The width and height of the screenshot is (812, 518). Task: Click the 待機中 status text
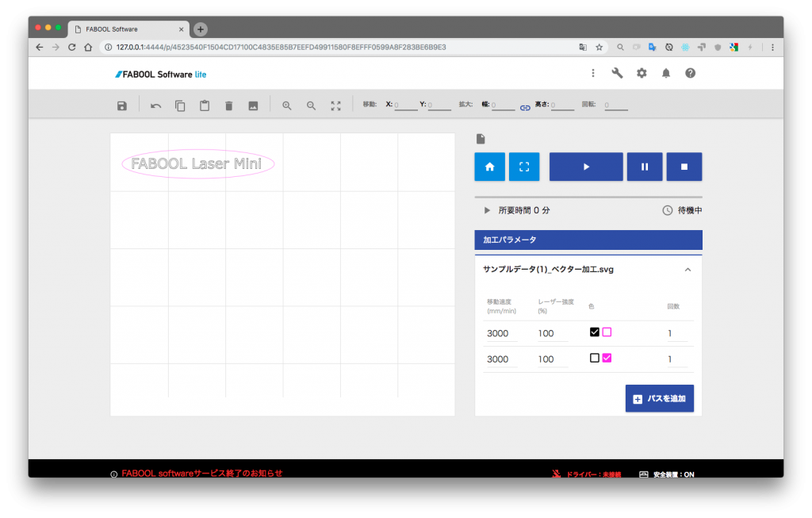click(690, 210)
